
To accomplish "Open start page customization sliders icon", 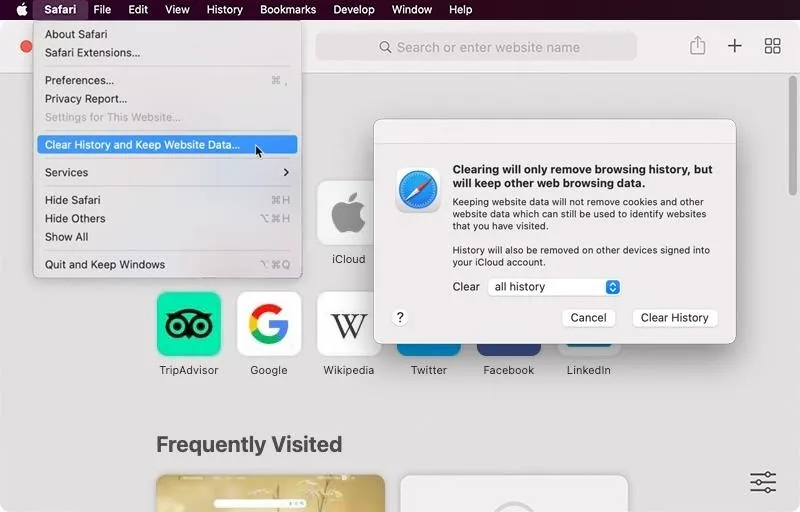I will click(x=763, y=482).
